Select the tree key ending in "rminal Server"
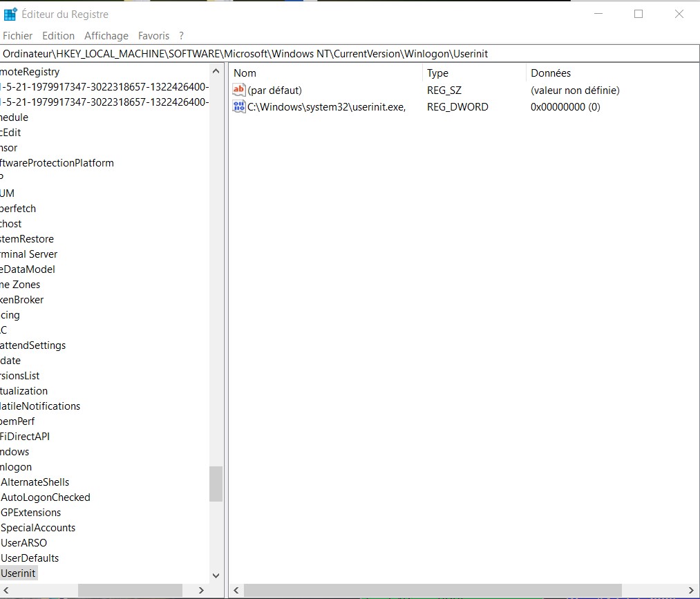The width and height of the screenshot is (700, 599). pos(29,254)
